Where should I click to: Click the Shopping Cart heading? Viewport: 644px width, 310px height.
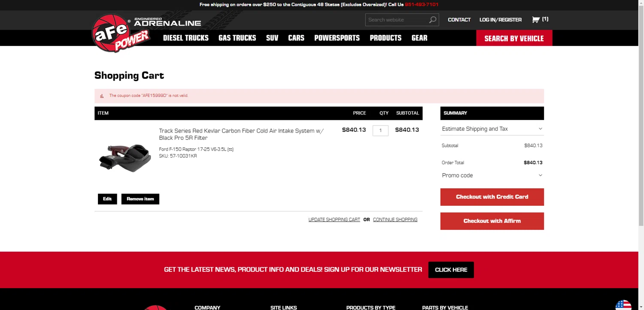(x=129, y=75)
